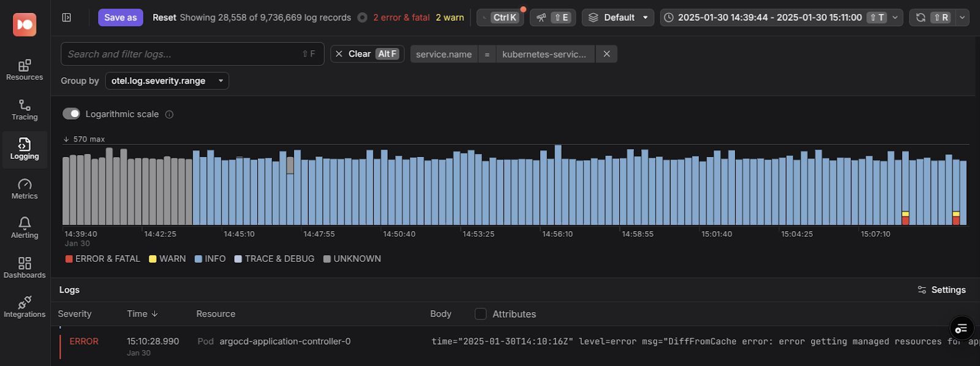Check the Attributes checkbox
This screenshot has width=980, height=366.
click(481, 314)
